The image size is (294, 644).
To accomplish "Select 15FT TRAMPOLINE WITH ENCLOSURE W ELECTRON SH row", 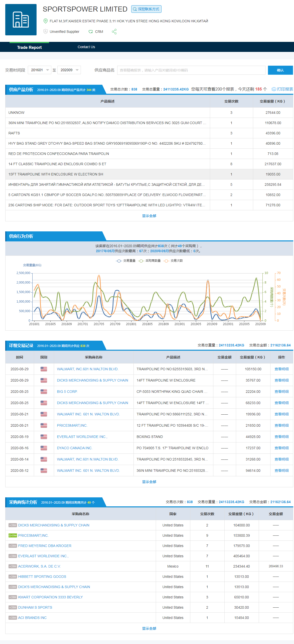I will point(149,174).
